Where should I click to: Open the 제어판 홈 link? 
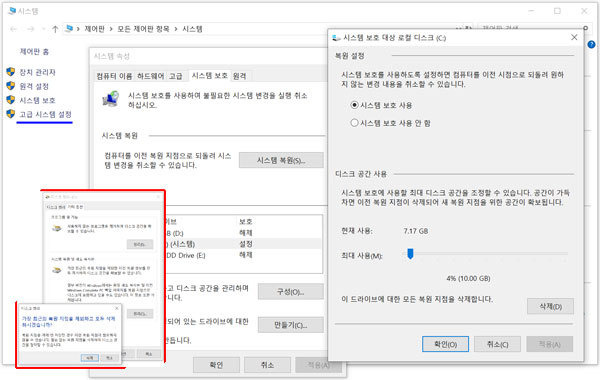coord(34,52)
